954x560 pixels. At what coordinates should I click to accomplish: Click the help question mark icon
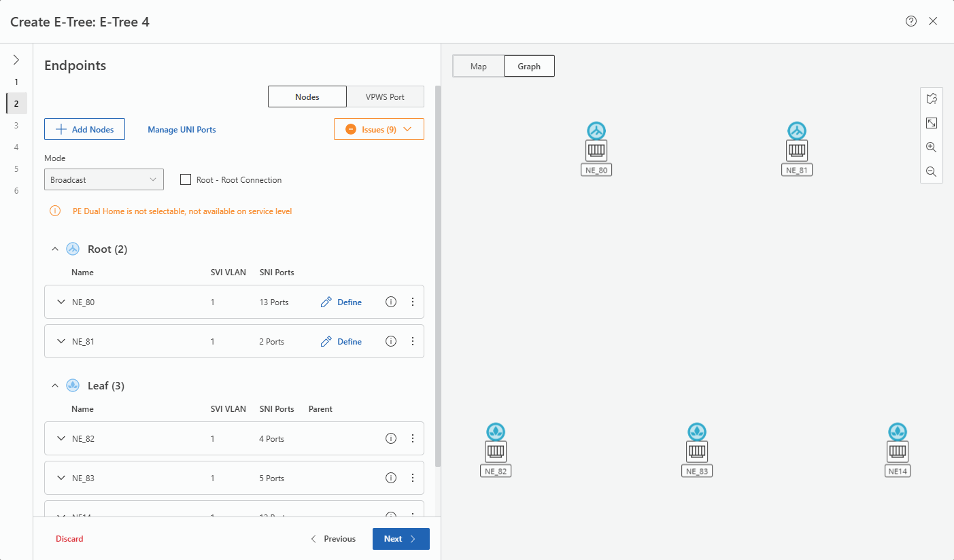click(911, 21)
